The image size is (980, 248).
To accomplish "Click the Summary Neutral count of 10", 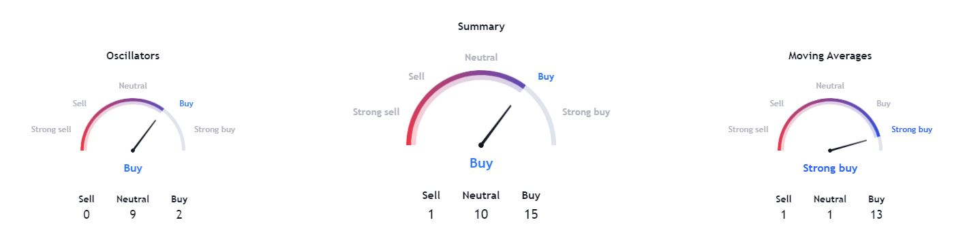I will [481, 215].
